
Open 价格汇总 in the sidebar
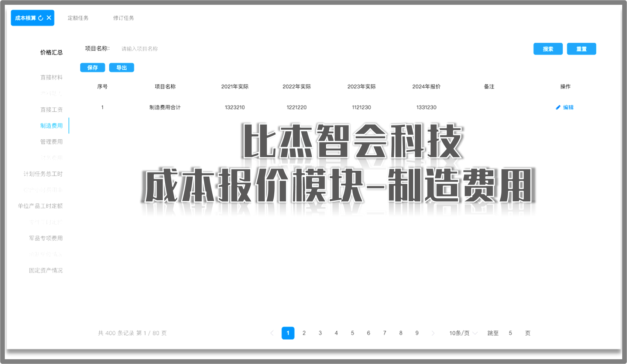51,52
